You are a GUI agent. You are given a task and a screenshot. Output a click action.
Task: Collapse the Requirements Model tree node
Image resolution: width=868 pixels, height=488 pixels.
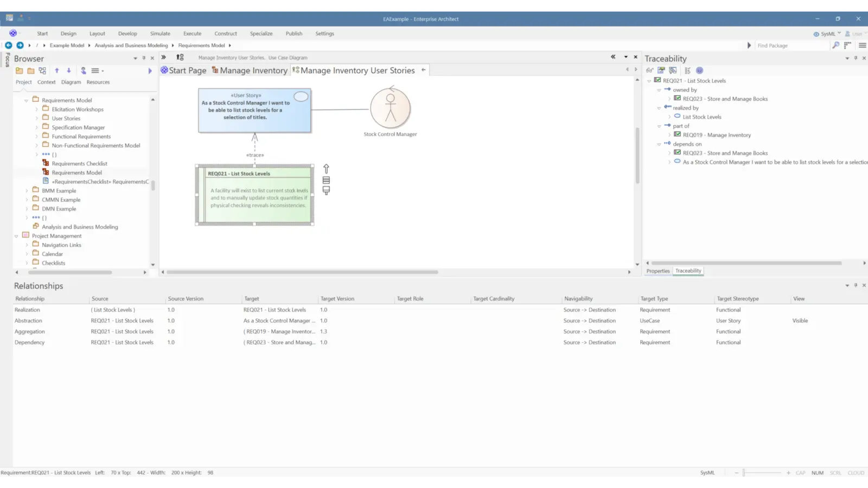(x=26, y=100)
